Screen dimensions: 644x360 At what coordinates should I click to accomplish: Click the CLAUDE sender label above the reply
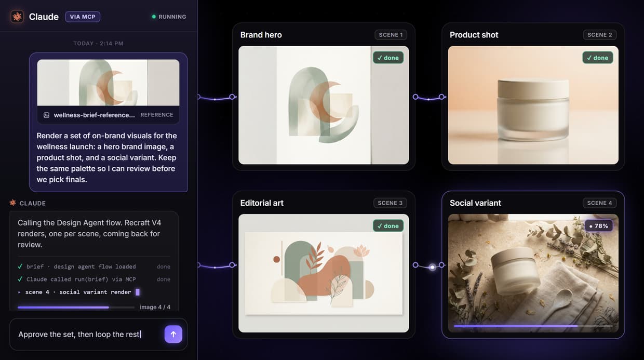[x=32, y=203]
